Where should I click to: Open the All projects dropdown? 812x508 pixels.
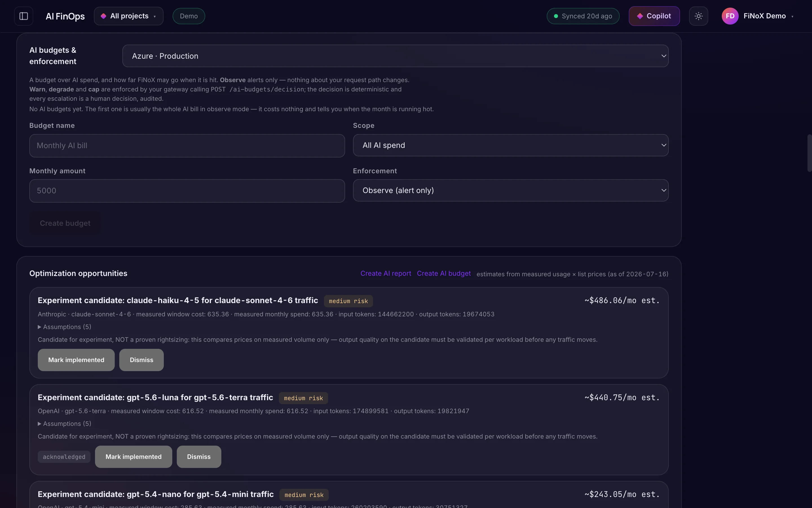coord(129,16)
